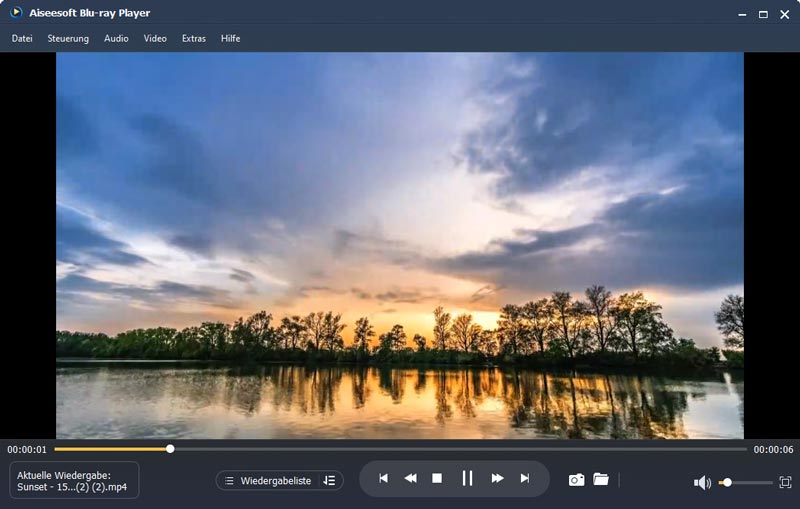Click the Aiseesoft Blu-ray Player logo icon
Image resolution: width=800 pixels, height=509 pixels.
pos(16,12)
